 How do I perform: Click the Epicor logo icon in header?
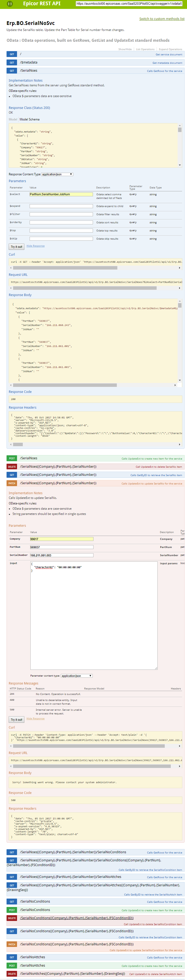(10, 4)
